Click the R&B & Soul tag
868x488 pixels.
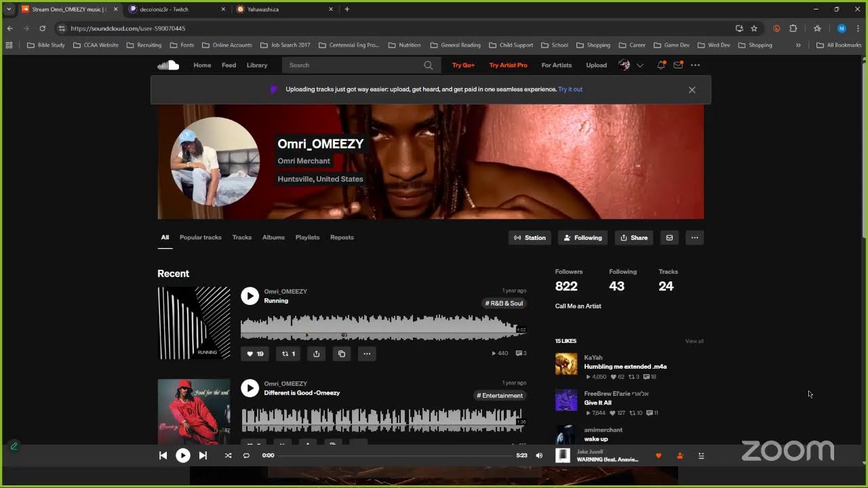[x=504, y=303]
